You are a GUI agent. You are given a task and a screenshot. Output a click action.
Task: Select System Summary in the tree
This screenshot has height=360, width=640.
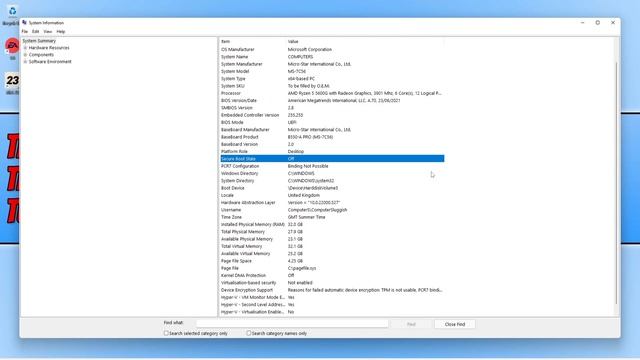tap(39, 41)
